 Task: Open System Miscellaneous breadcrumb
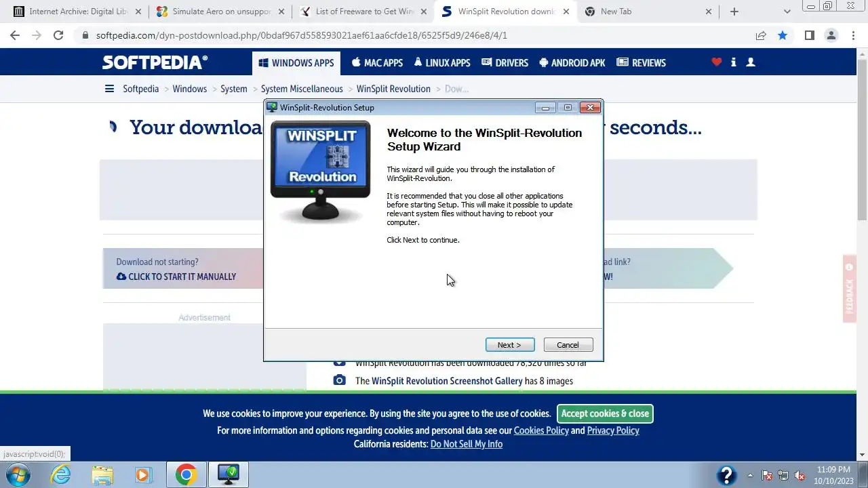coord(302,89)
